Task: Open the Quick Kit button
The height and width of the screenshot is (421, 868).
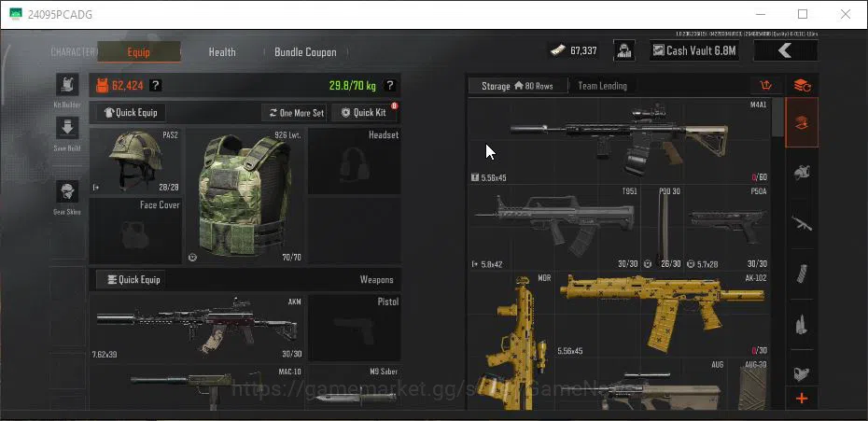Action: tap(364, 112)
